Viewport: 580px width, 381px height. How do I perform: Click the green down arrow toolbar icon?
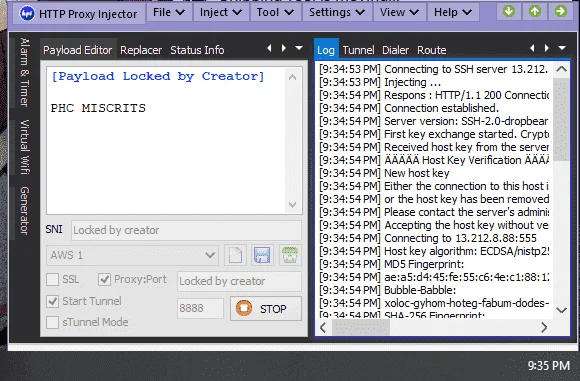(509, 11)
